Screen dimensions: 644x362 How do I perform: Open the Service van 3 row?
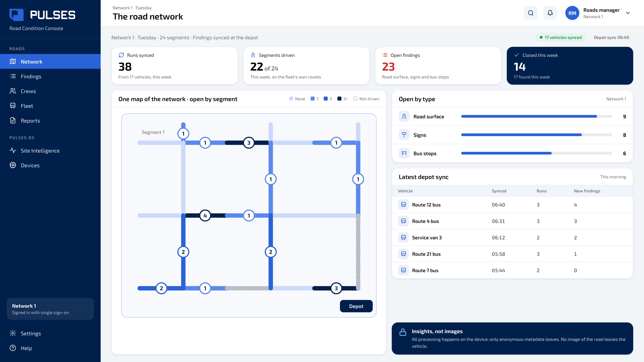[x=512, y=237]
